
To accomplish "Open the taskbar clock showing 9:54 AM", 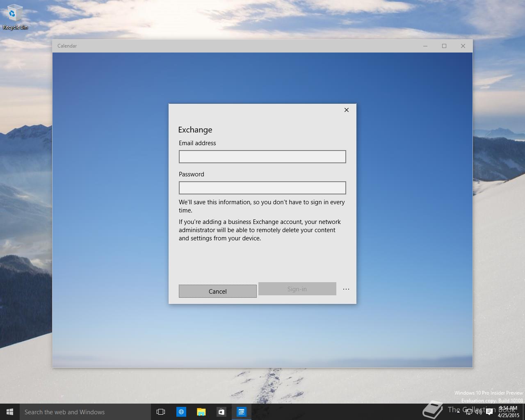I will (508, 412).
